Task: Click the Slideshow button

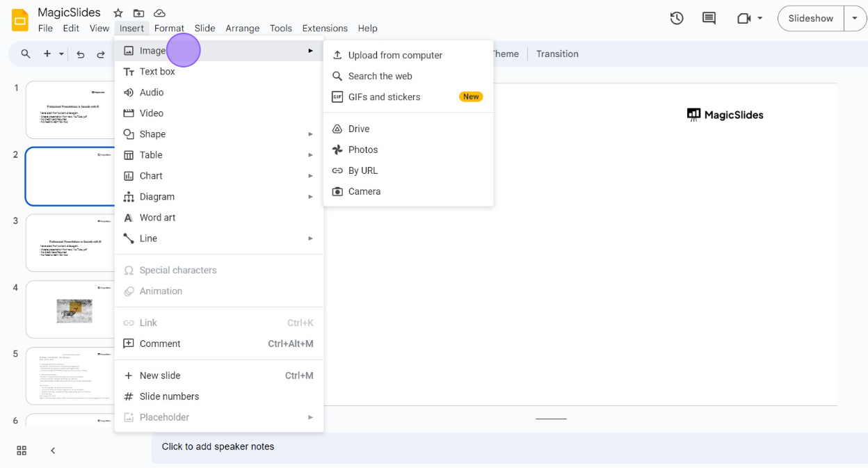Action: [810, 19]
